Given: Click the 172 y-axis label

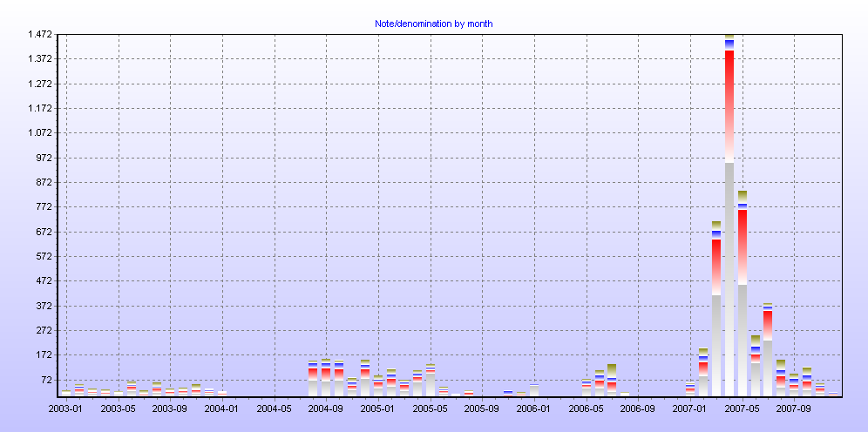Looking at the screenshot, I should point(44,355).
